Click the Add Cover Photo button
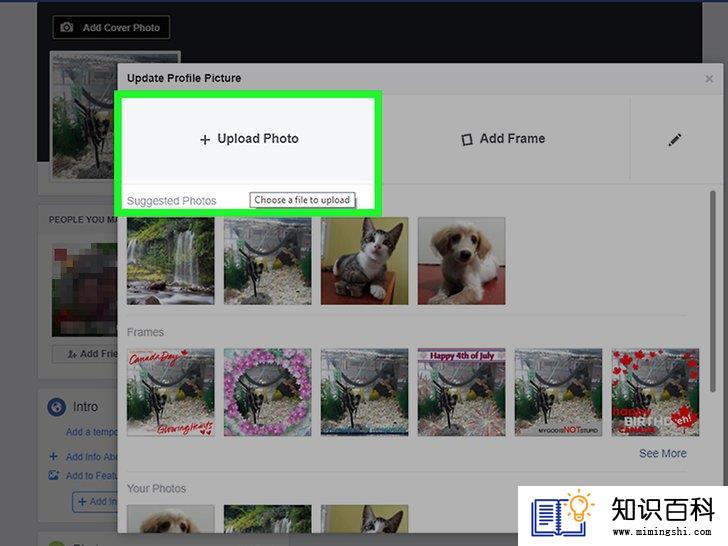728x546 pixels. click(111, 27)
